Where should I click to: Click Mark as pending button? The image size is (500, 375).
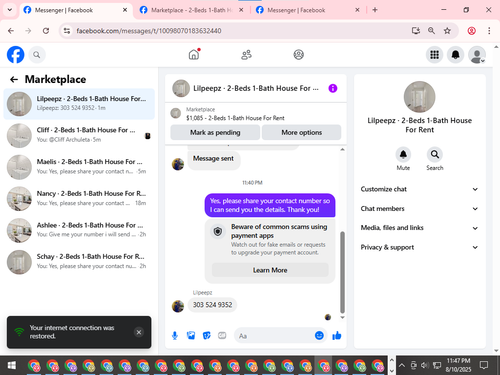[x=215, y=132]
